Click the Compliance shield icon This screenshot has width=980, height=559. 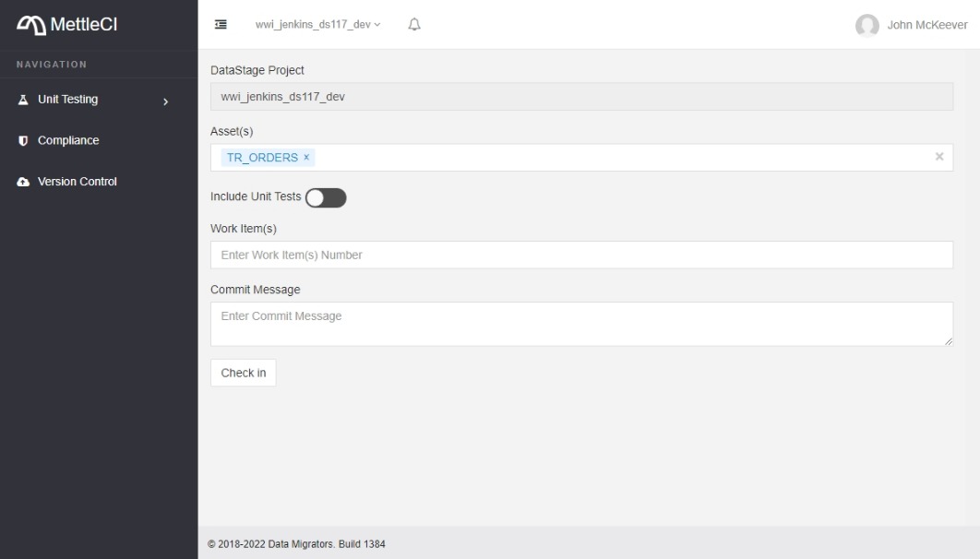tap(22, 139)
